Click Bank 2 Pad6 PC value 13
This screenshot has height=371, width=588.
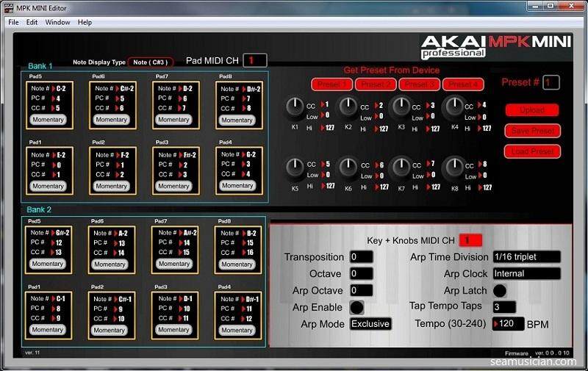click(121, 243)
